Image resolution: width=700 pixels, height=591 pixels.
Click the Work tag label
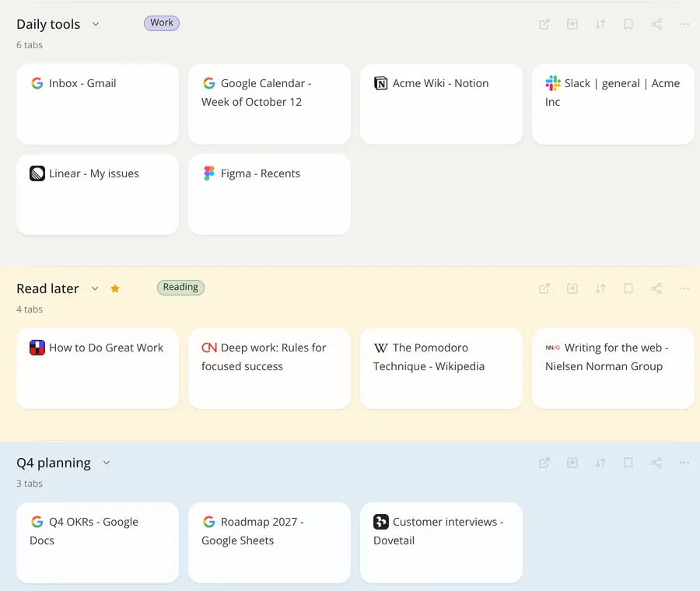(162, 23)
